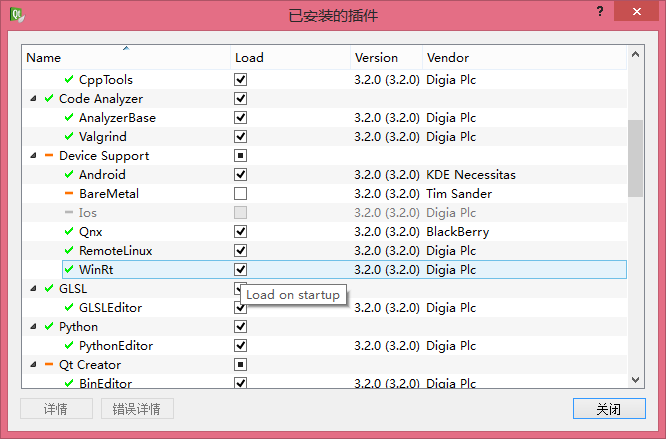Uncheck the Qnx load checkbox
Viewport: 666px width, 439px height.
[240, 231]
